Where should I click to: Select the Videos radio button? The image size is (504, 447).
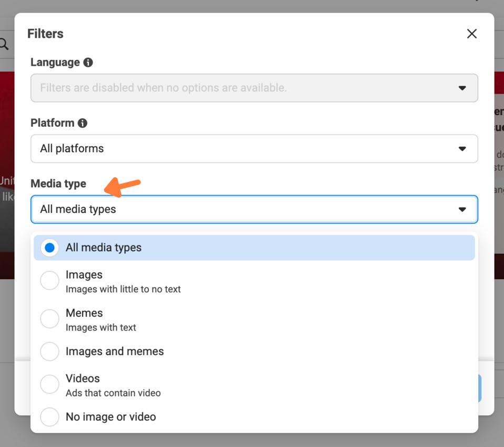pyautogui.click(x=49, y=384)
